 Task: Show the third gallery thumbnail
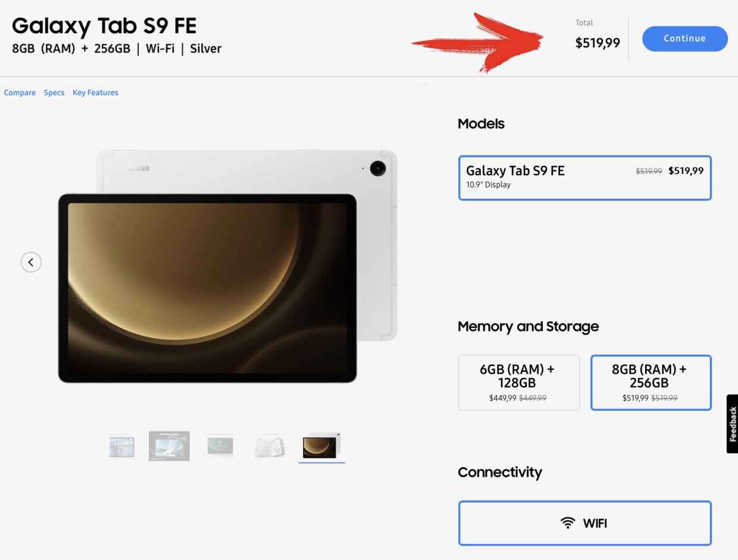[x=220, y=446]
